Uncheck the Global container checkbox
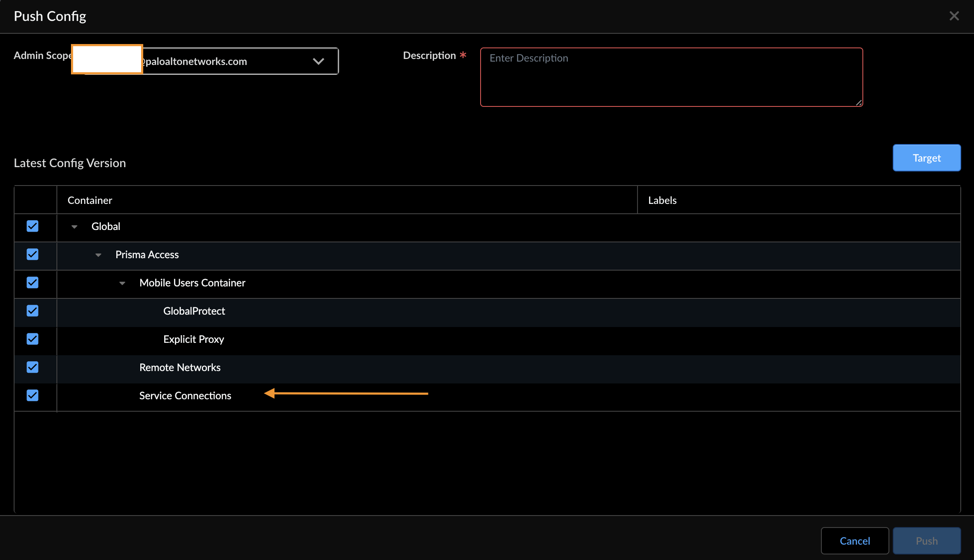The width and height of the screenshot is (974, 560). (x=32, y=226)
